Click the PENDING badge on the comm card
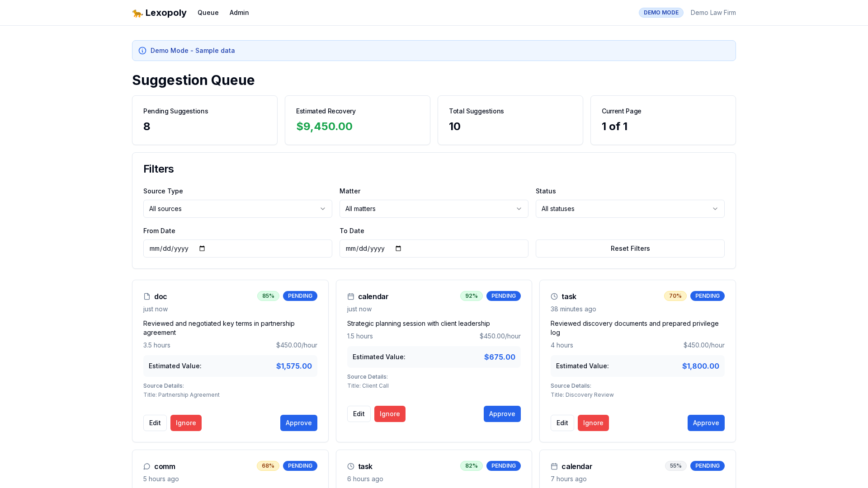Viewport: 868px width, 488px height. coord(300,466)
